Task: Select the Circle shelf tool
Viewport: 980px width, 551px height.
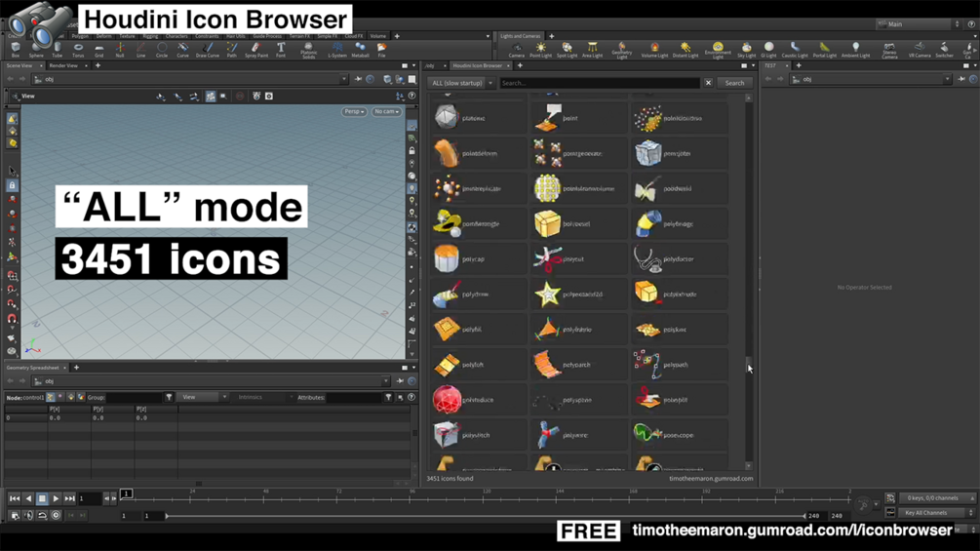Action: [x=162, y=50]
